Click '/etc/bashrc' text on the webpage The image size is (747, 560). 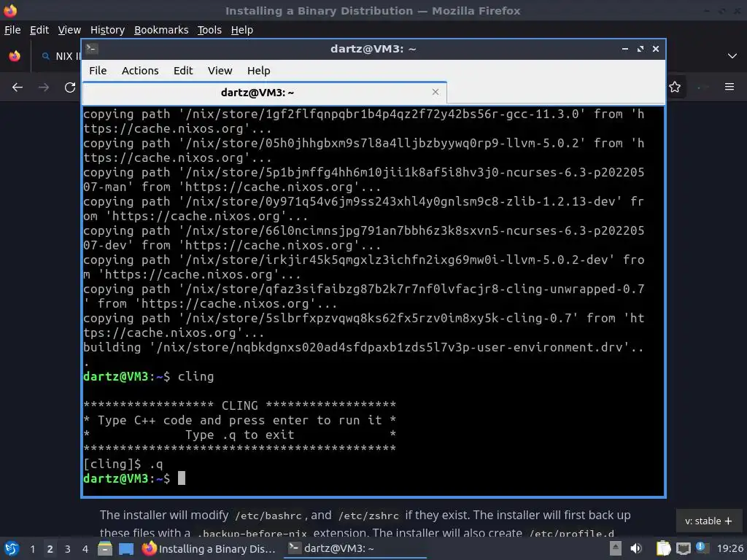pos(268,516)
